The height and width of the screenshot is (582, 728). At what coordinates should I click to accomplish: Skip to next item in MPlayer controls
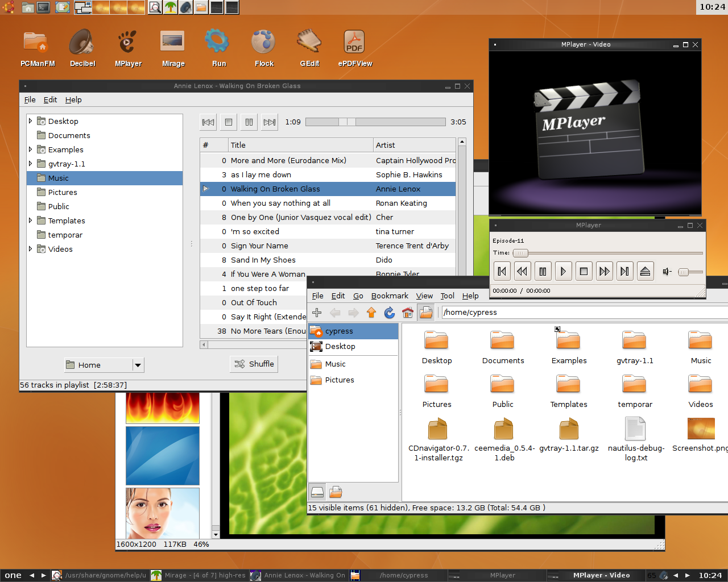pyautogui.click(x=624, y=272)
